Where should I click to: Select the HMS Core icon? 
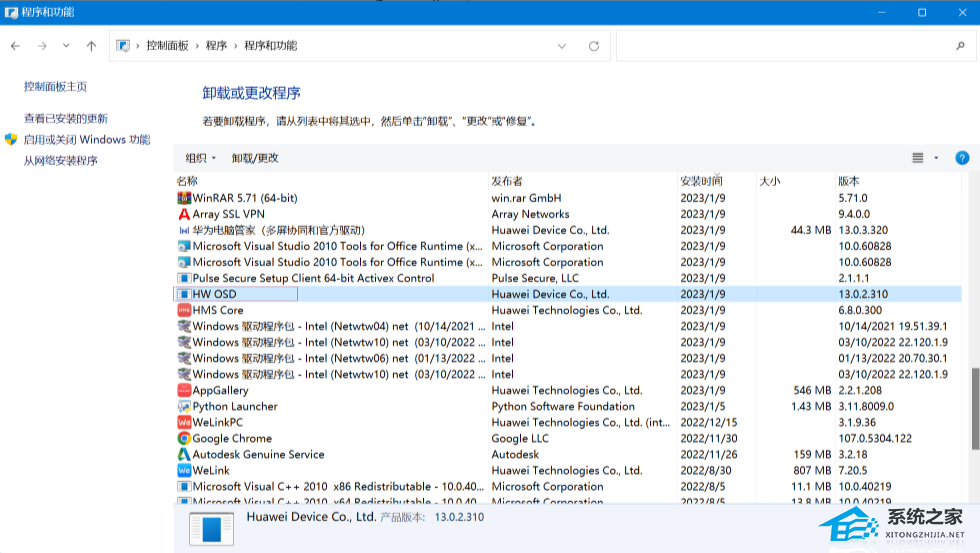[x=184, y=311]
